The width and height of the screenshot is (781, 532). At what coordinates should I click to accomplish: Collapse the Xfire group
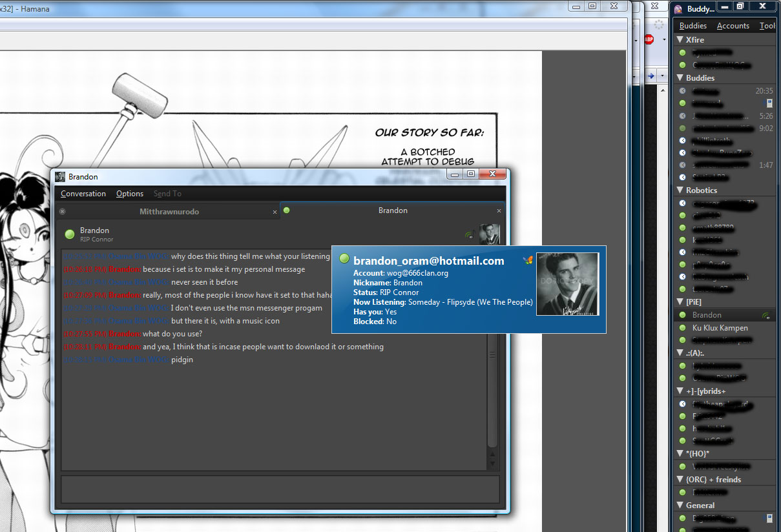pos(680,39)
